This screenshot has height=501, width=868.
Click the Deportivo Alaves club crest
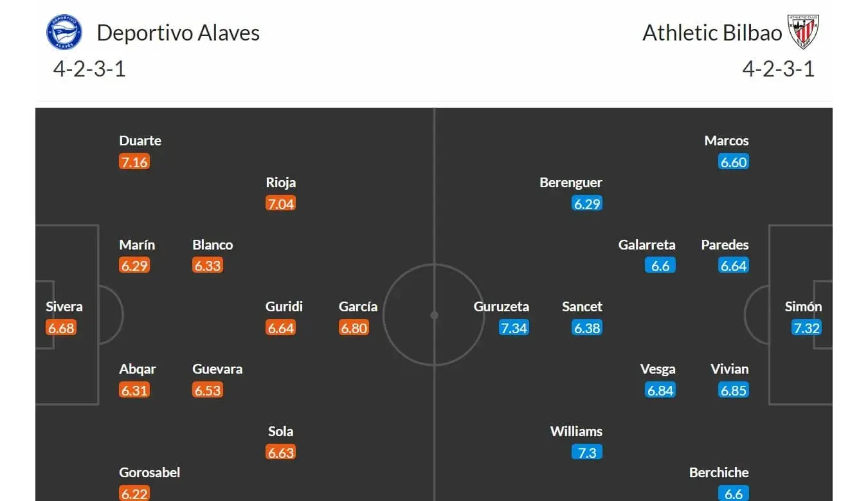64,32
